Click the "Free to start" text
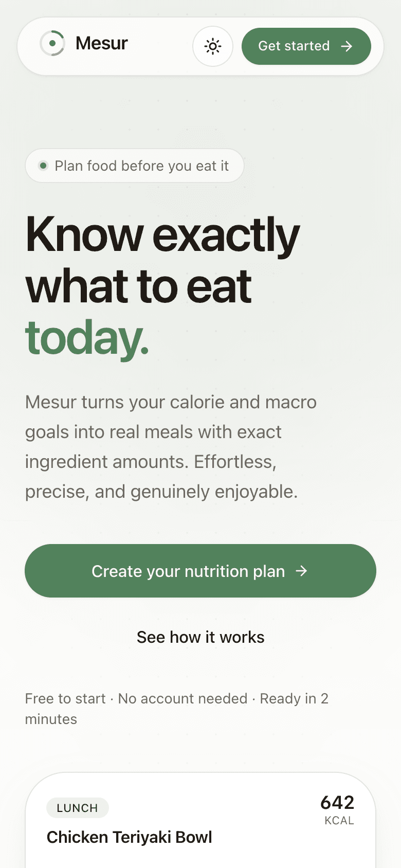The image size is (401, 868). click(65, 698)
